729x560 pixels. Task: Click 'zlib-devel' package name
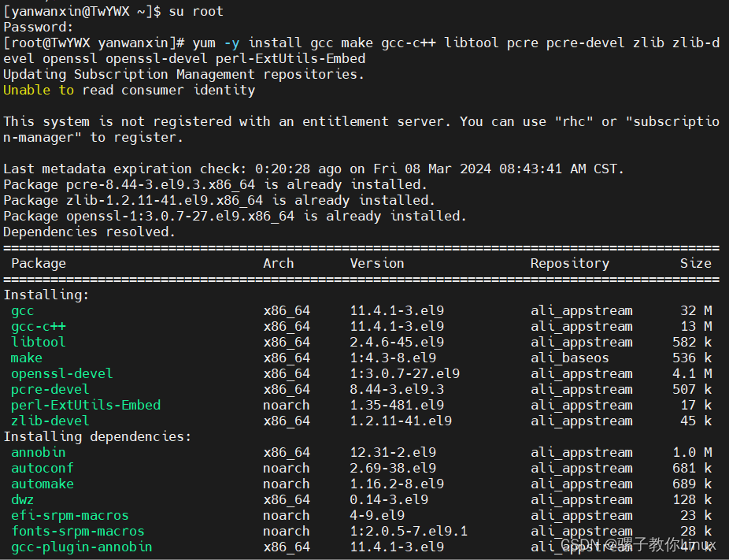[x=50, y=421]
